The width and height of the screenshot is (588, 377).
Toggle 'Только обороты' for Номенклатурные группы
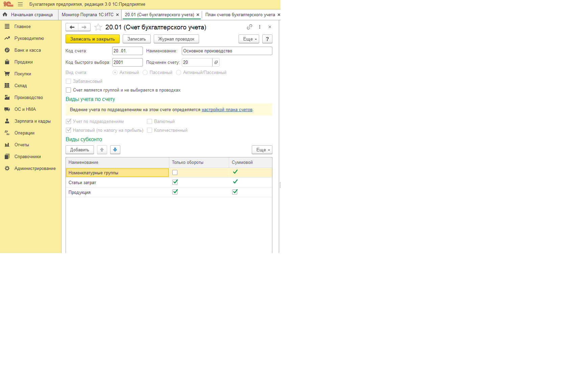pos(175,173)
